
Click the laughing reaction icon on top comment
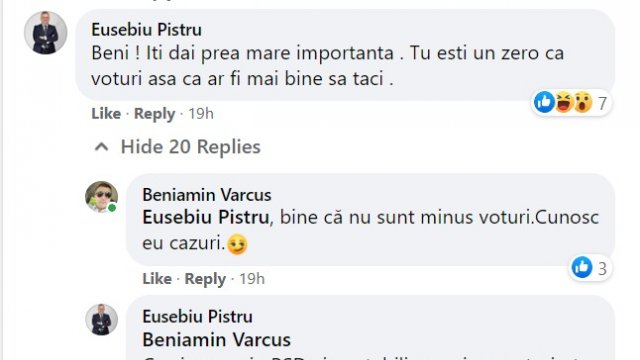click(564, 102)
